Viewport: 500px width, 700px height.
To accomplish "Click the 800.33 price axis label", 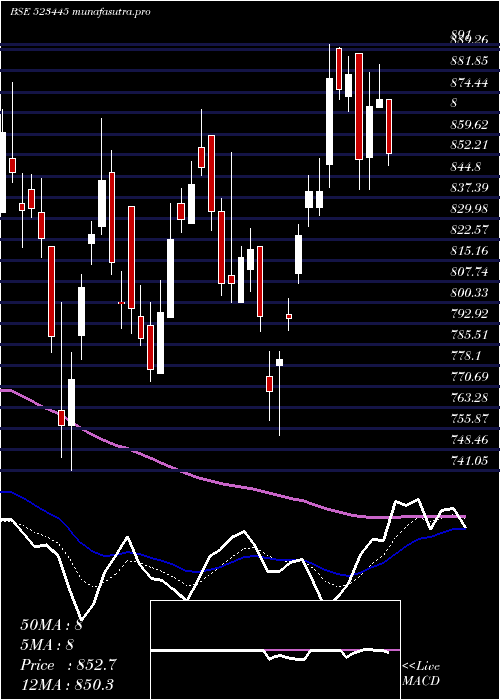I will click(469, 292).
